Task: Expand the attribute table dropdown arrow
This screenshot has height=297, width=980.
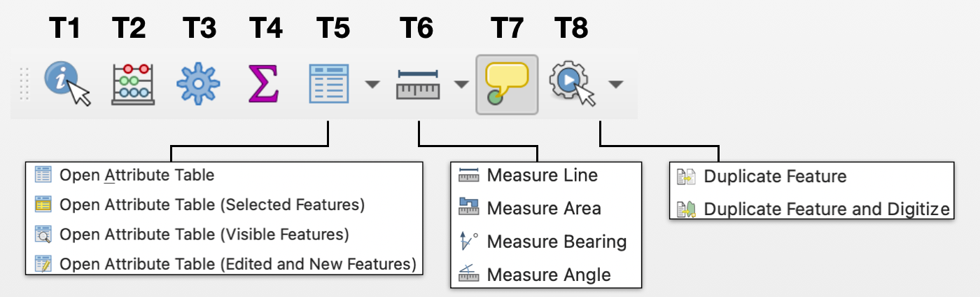Action: click(x=372, y=85)
